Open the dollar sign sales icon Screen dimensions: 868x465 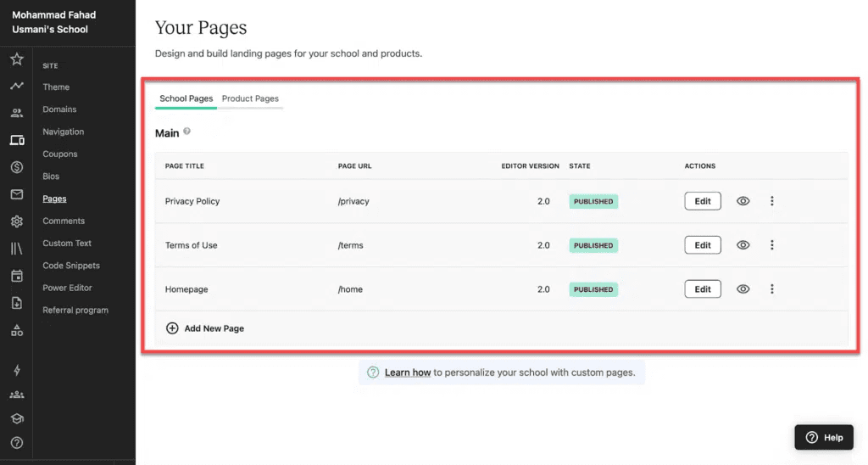[x=17, y=167]
